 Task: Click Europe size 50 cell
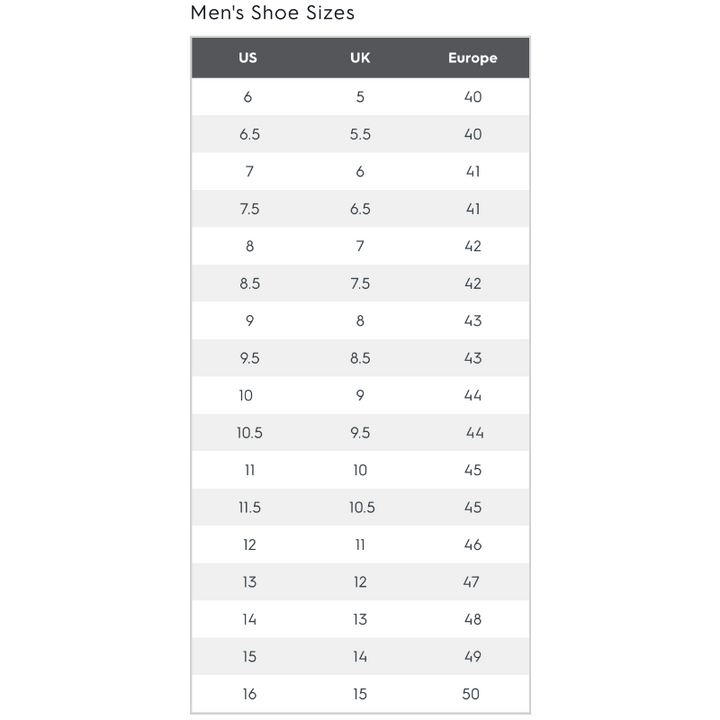coord(472,694)
